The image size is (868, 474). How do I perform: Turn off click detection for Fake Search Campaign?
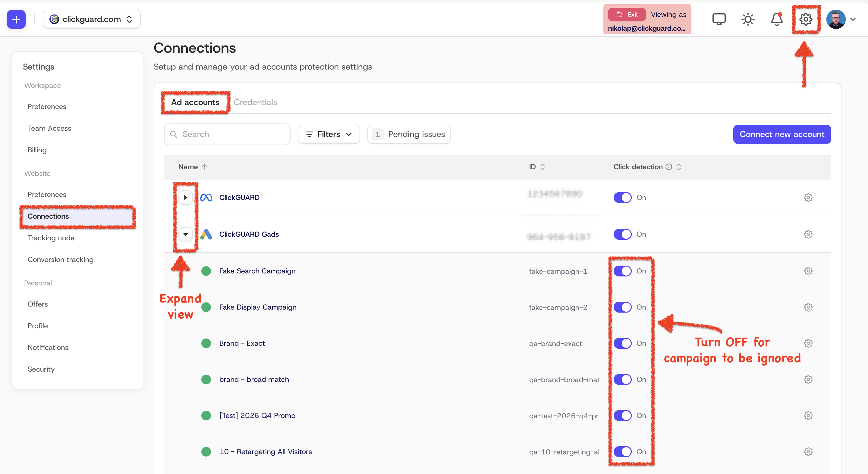622,271
